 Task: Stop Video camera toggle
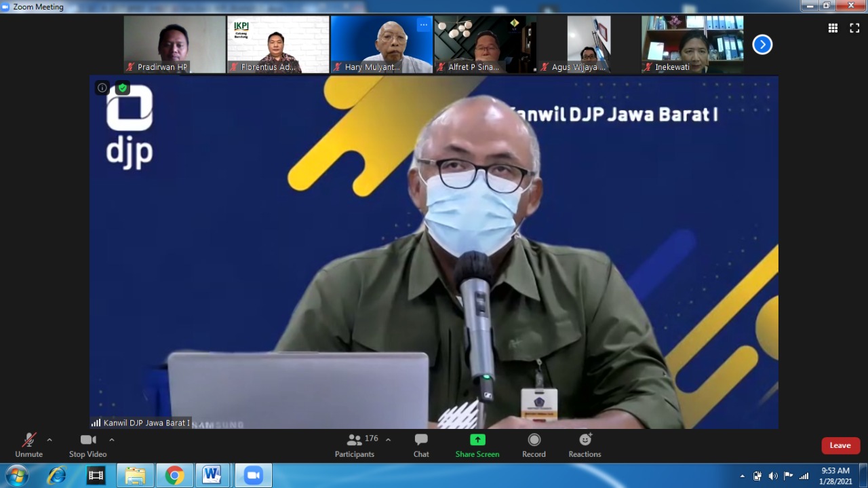pos(87,445)
